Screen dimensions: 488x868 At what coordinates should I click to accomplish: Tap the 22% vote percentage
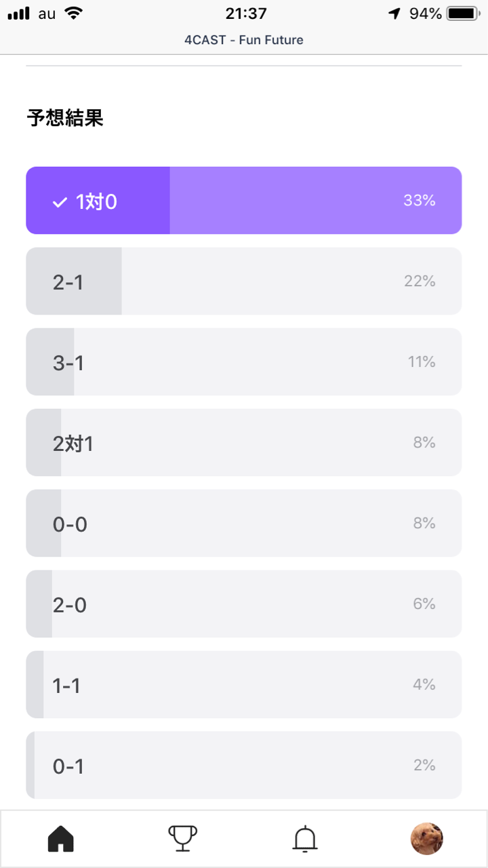tap(420, 281)
